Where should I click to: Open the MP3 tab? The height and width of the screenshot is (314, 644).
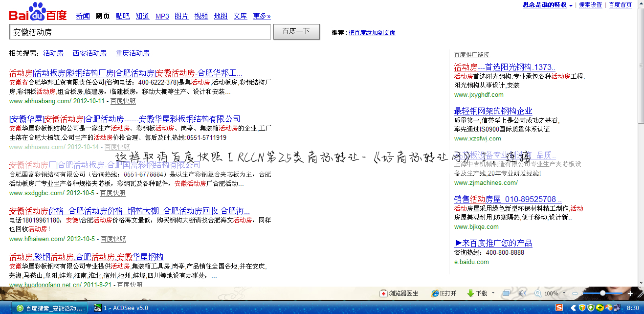(162, 16)
